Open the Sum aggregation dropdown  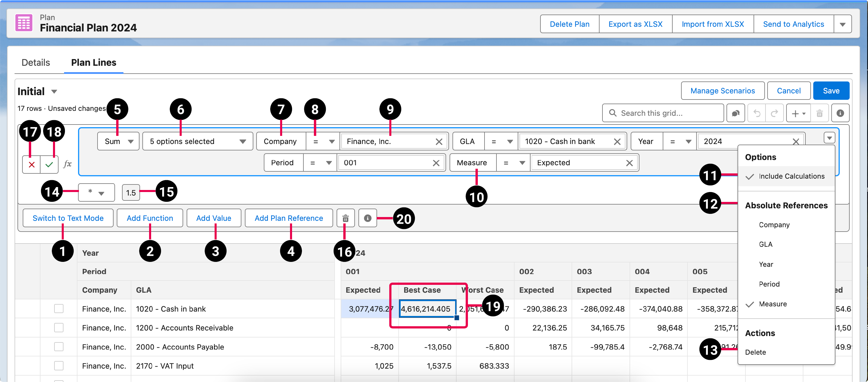(x=118, y=141)
